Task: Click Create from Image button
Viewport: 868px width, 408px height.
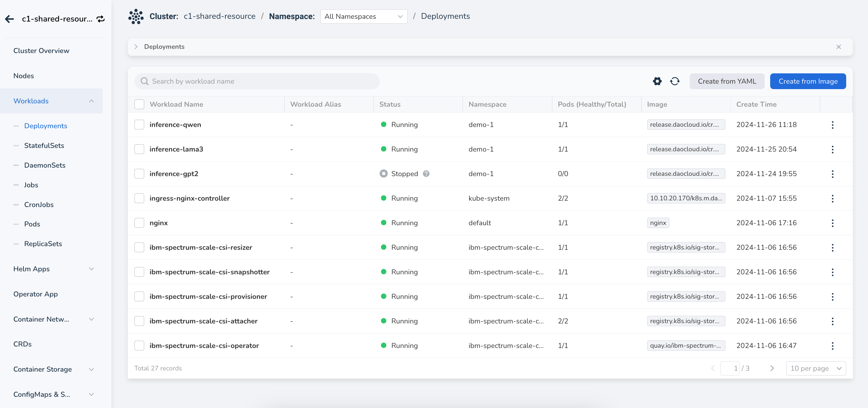Action: 808,81
